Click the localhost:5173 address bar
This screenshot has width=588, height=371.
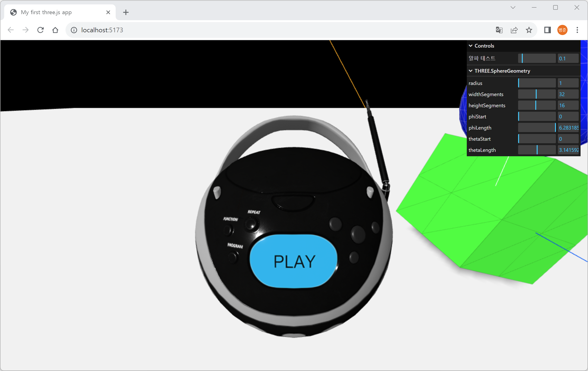pyautogui.click(x=102, y=30)
